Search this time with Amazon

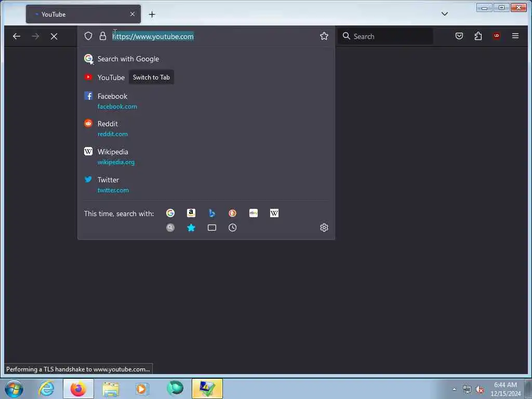click(191, 213)
